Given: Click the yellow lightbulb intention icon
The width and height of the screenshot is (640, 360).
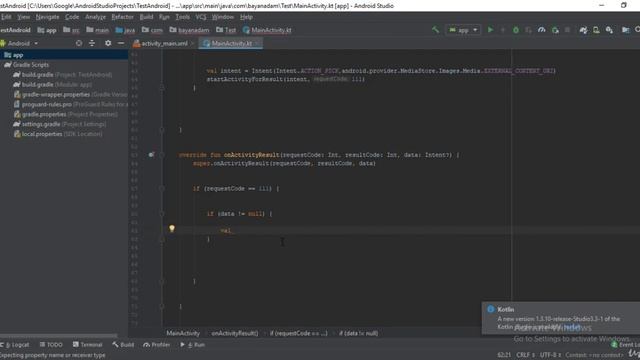Looking at the screenshot, I should 172,229.
